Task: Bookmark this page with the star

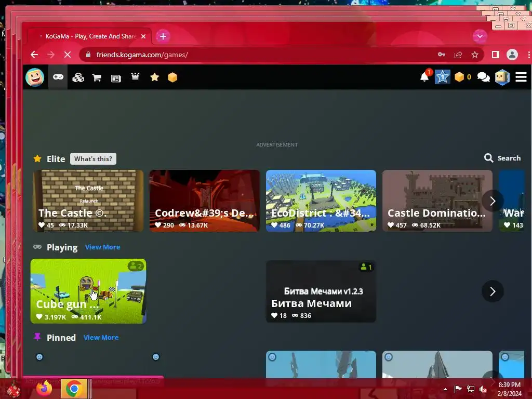Action: pos(475,55)
